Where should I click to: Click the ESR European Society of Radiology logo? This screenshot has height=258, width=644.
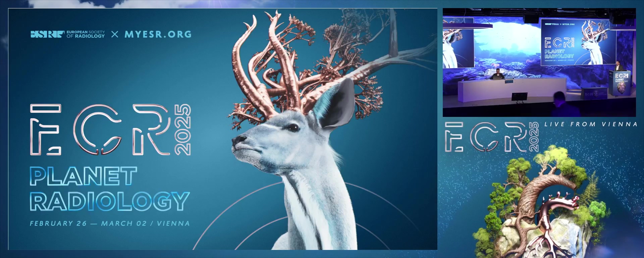coord(67,34)
